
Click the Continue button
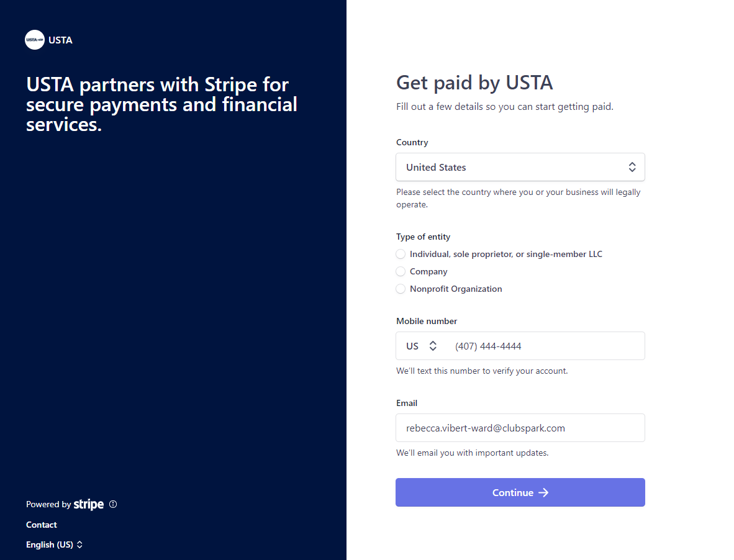520,492
